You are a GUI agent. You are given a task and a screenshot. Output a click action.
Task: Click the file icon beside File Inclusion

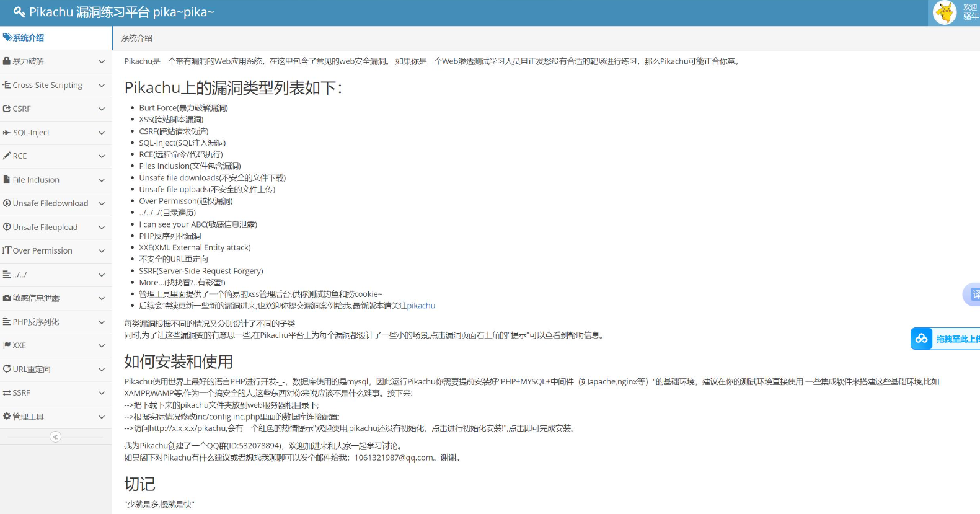[x=7, y=179]
